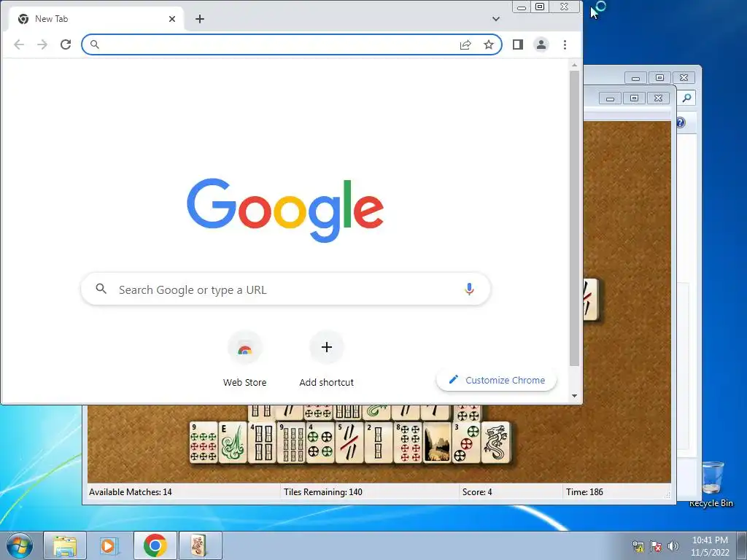747x560 pixels.
Task: Select the dragon Mahjong tile
Action: coord(495,443)
